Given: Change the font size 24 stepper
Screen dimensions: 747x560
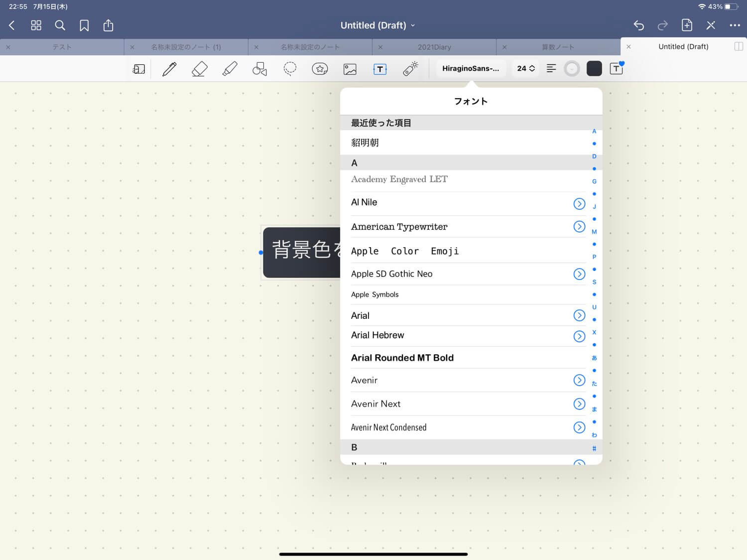Looking at the screenshot, I should coord(526,68).
